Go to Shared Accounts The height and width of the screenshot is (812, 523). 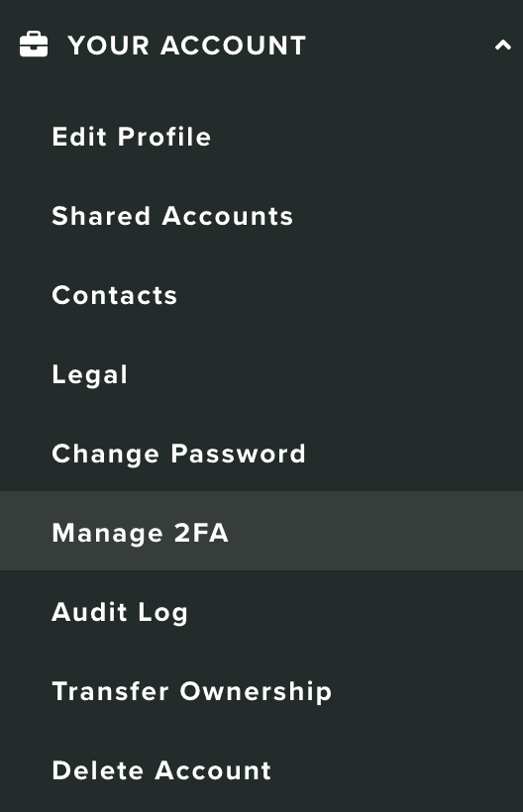[172, 217]
